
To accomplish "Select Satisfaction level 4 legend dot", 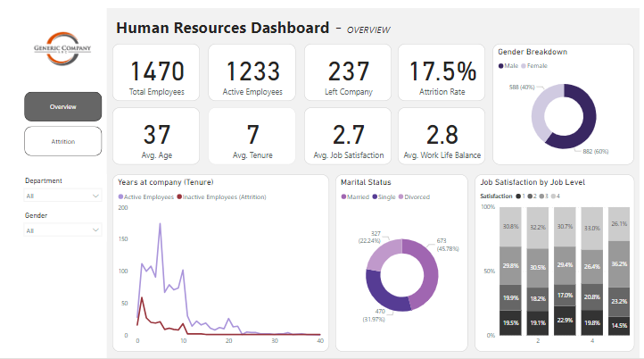I will [553, 196].
